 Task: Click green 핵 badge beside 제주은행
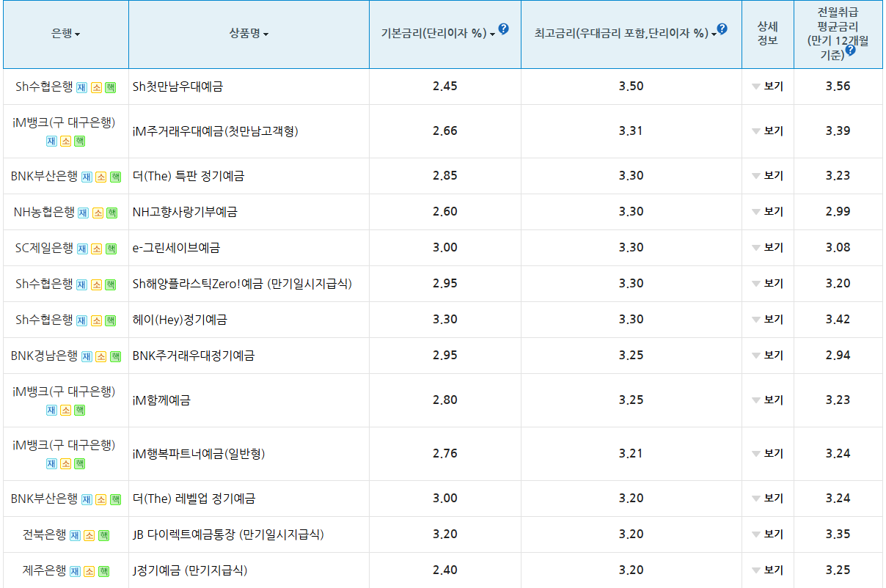(x=103, y=571)
